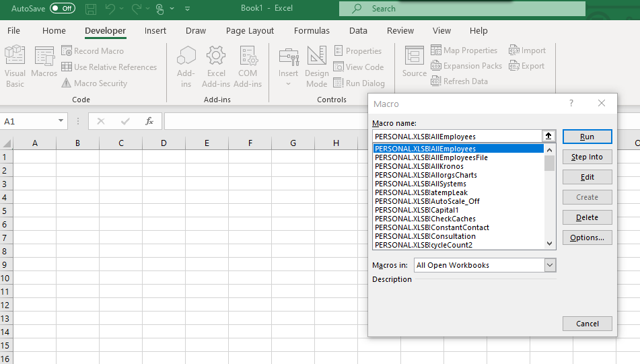The image size is (640, 364).
Task: Switch to the Insert tab
Action: point(155,30)
